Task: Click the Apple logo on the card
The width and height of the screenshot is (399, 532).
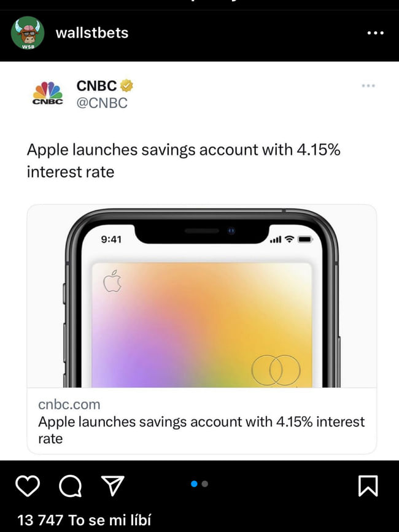Action: click(112, 282)
